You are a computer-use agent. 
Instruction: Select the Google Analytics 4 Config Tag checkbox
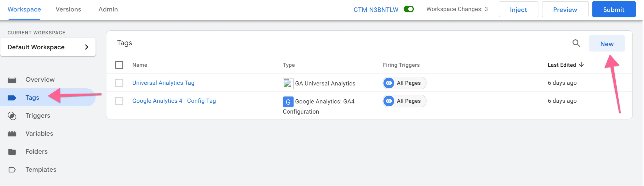pos(119,101)
